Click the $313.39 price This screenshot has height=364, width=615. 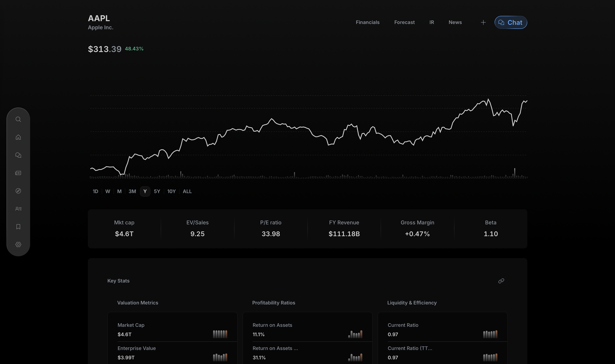coord(105,49)
